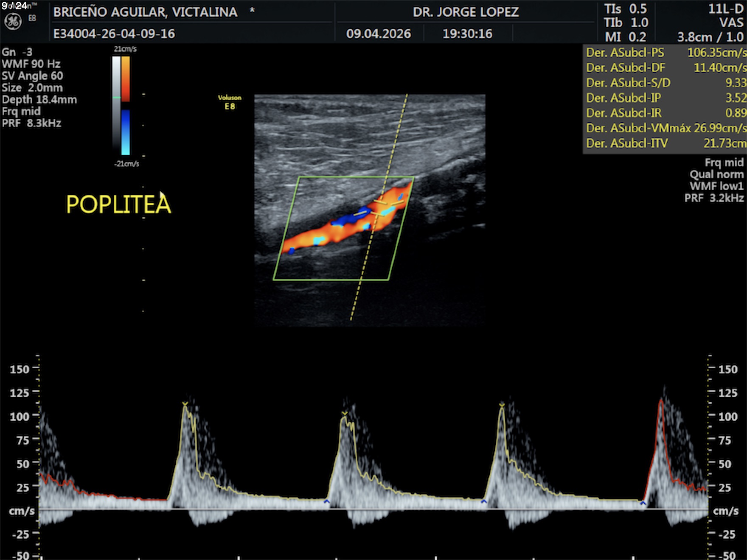This screenshot has width=747, height=560.
Task: Click the blue portion of color scale
Action: coord(126,132)
